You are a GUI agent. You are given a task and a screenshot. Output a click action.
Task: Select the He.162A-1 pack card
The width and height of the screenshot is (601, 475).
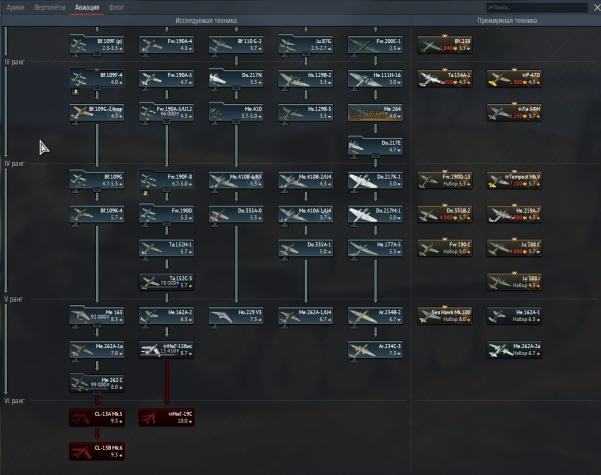[514, 316]
